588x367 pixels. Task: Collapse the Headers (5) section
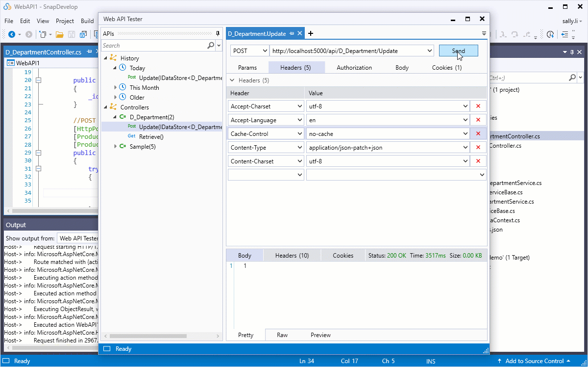pos(232,80)
